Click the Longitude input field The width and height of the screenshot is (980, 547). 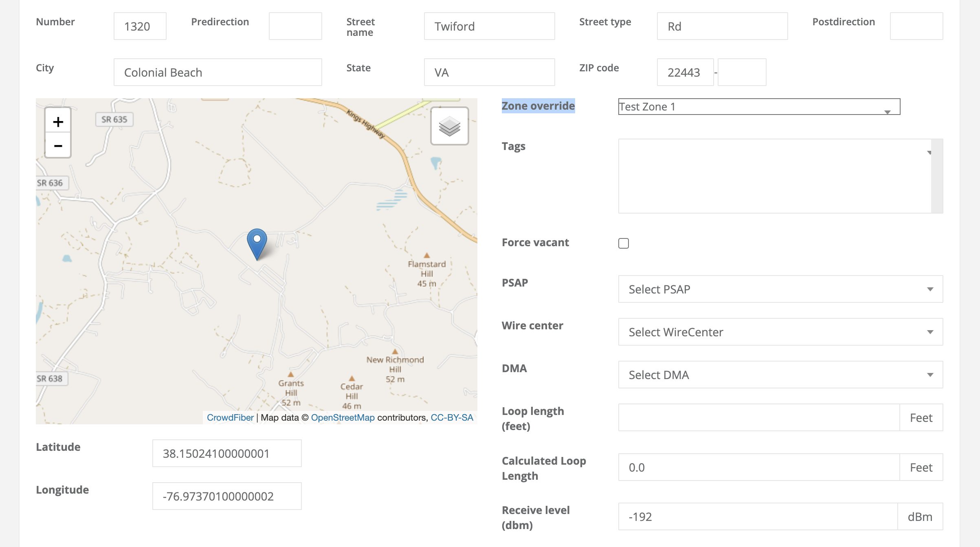point(226,496)
